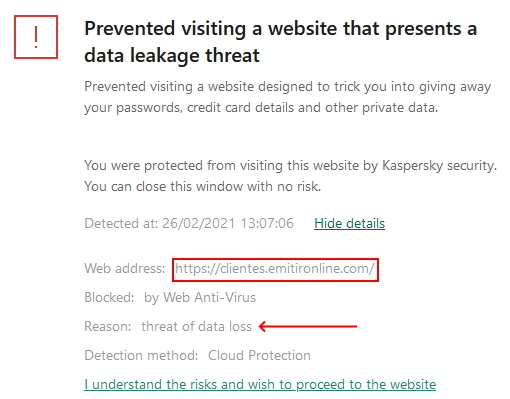Click the Detected at timestamp text
Image resolution: width=510 pixels, height=399 pixels.
pyautogui.click(x=189, y=223)
